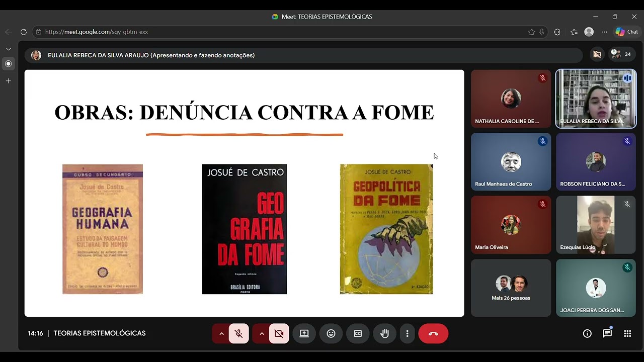Open the in-call chat panel
The width and height of the screenshot is (644, 362).
point(607,333)
